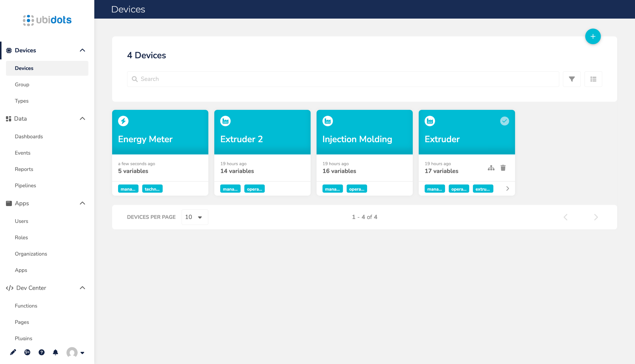Expand more tags on the Extruder card

tap(507, 188)
